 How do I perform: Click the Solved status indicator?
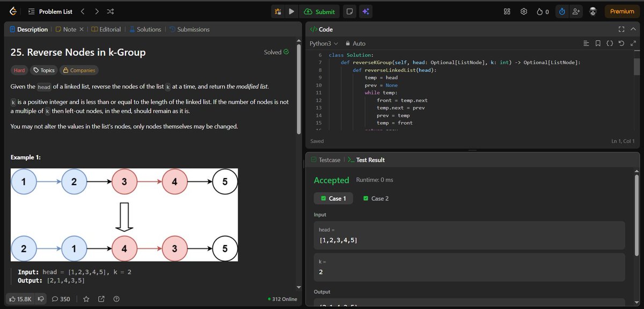click(276, 52)
